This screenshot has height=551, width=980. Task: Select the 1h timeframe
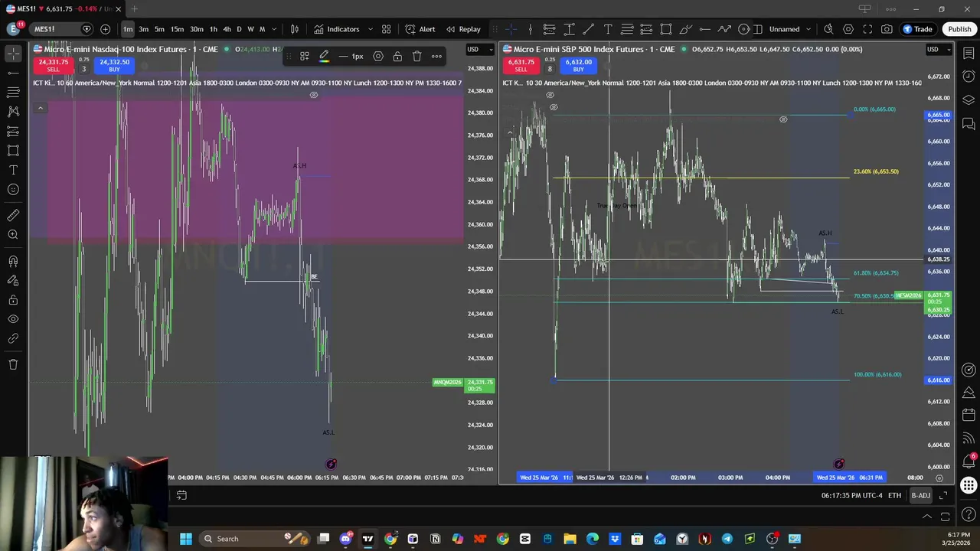click(x=214, y=29)
